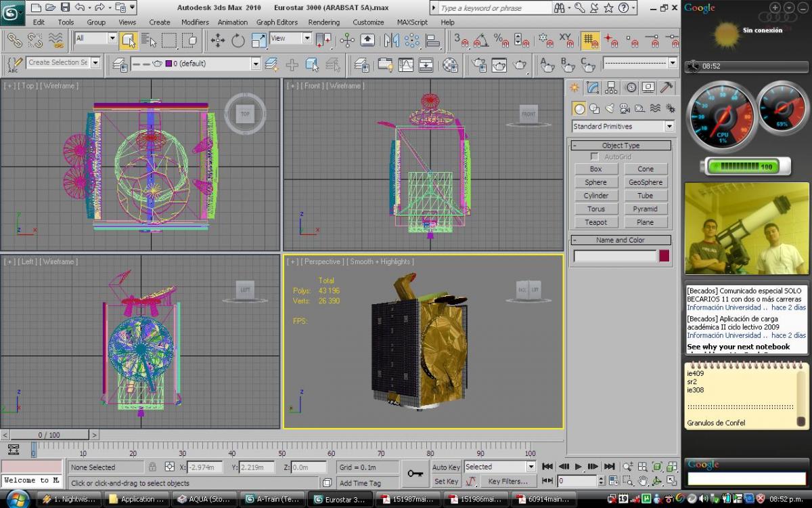Click the object color swatch
Screen dimensions: 812x508
[664, 256]
